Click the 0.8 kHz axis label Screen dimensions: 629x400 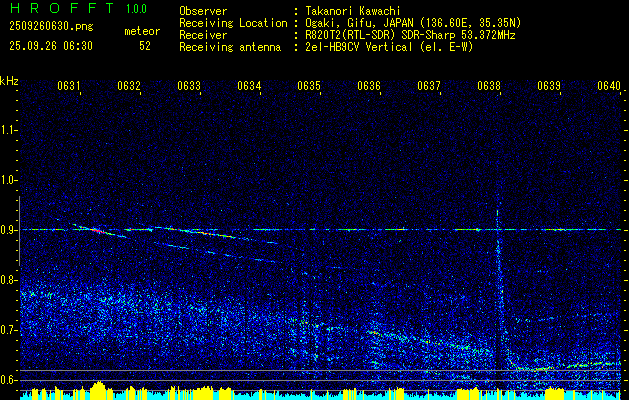[x=8, y=280]
